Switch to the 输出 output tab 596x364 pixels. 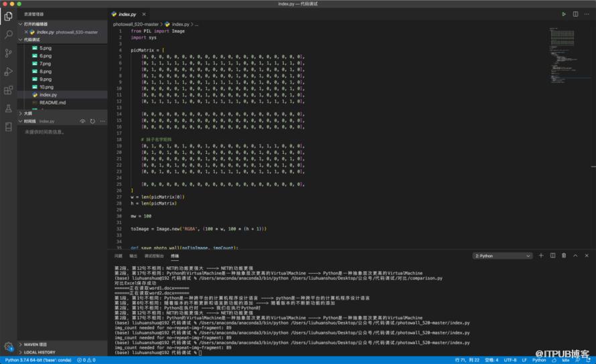[x=133, y=256]
